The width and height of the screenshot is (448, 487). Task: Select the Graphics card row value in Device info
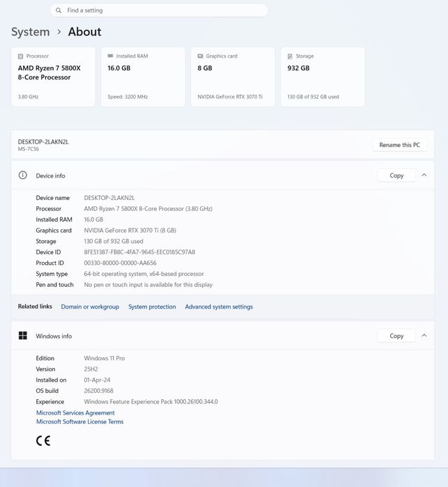pos(130,231)
